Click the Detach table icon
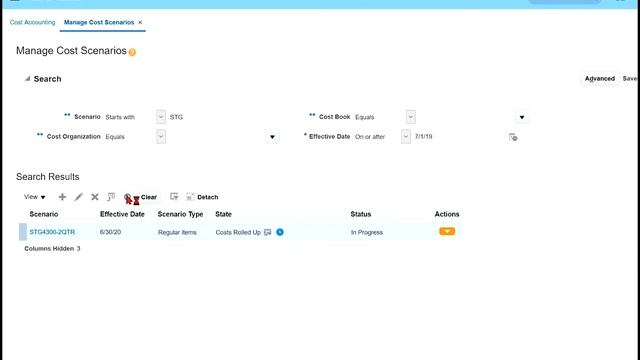640x360 pixels. 190,197
